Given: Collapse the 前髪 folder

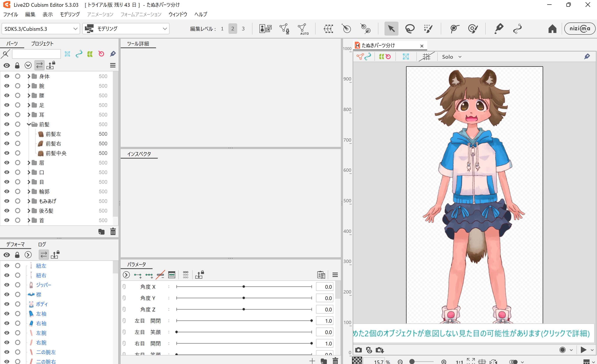Looking at the screenshot, I should pyautogui.click(x=29, y=124).
